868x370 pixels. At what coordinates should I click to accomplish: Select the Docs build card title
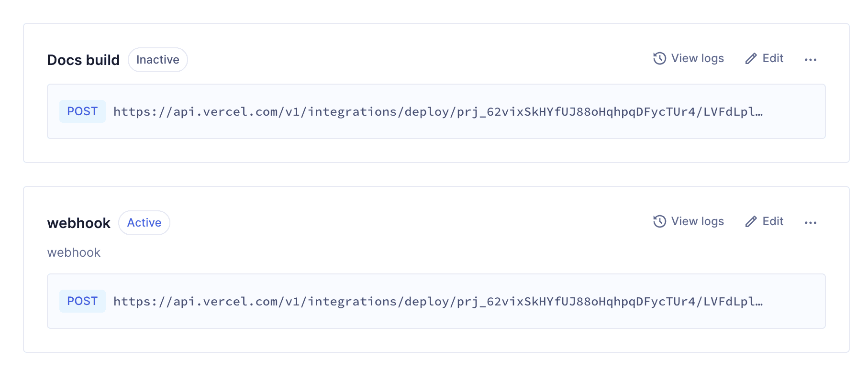point(83,60)
